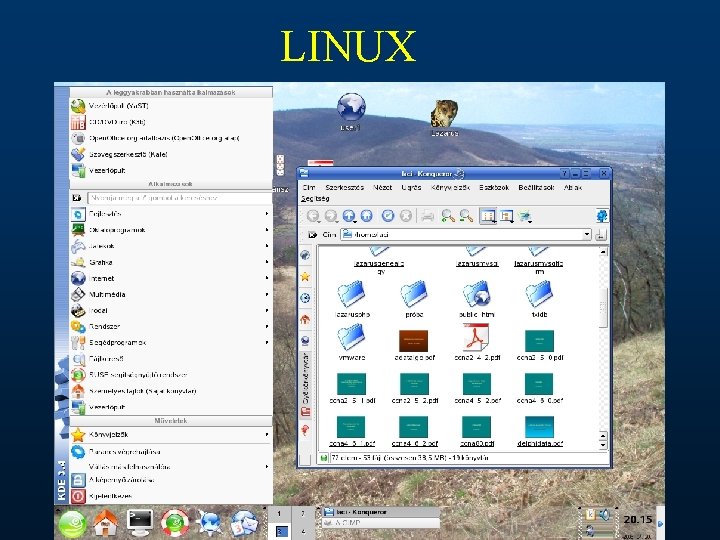Open the Segítség menu in Konqueror

(315, 199)
